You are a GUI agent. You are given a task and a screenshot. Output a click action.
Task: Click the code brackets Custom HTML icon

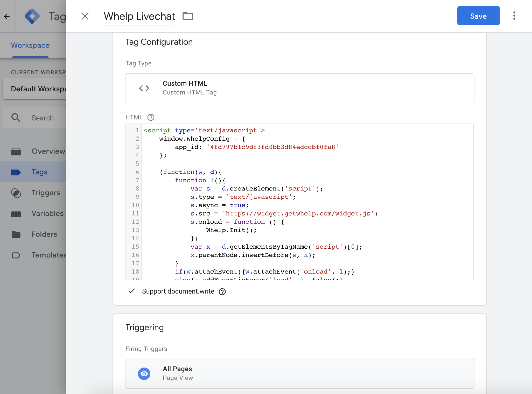click(x=144, y=88)
